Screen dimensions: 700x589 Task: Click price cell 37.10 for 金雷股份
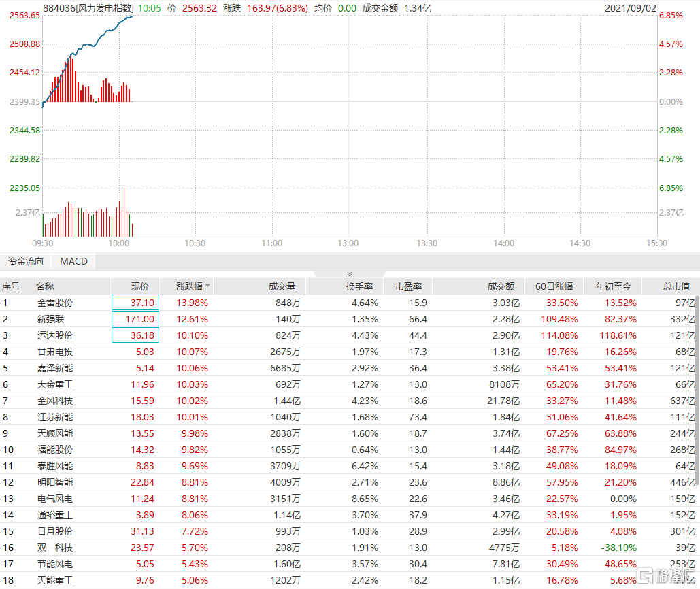pos(135,303)
